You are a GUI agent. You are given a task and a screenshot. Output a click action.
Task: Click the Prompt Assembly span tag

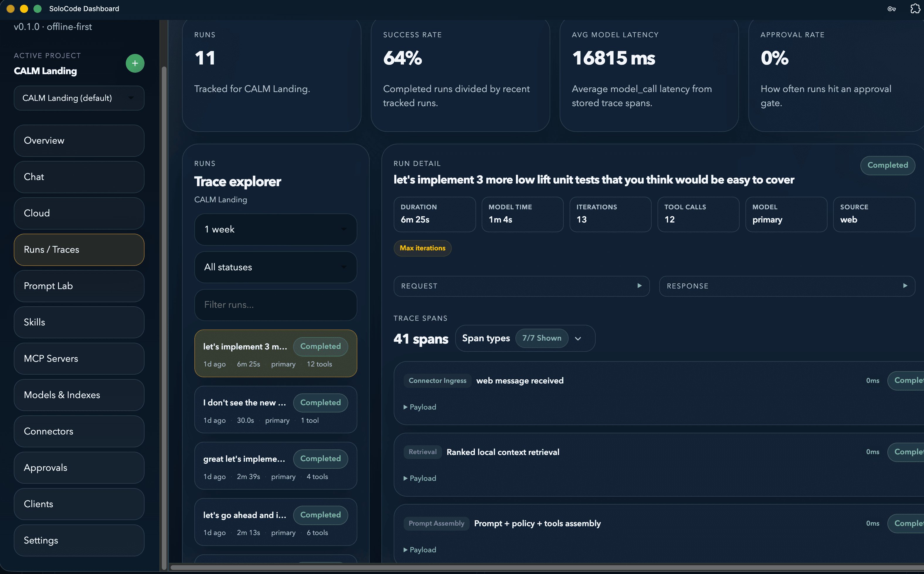pyautogui.click(x=436, y=524)
